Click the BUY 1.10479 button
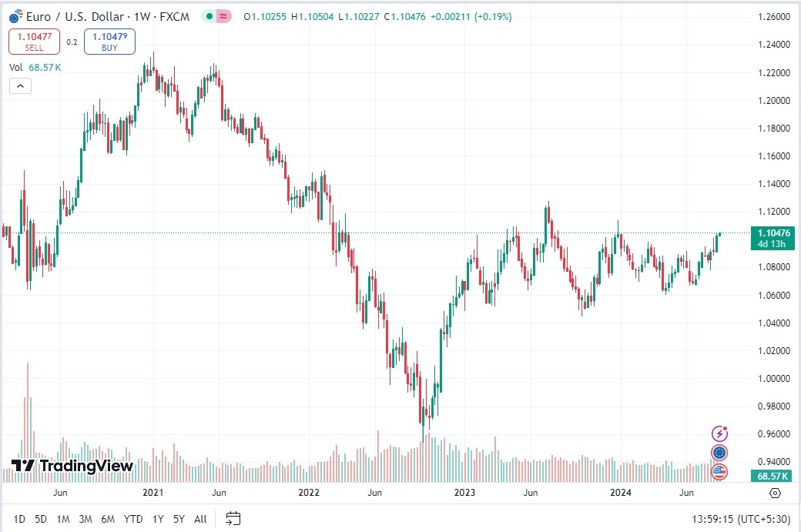Screen dimensions: 801x532 [110, 42]
